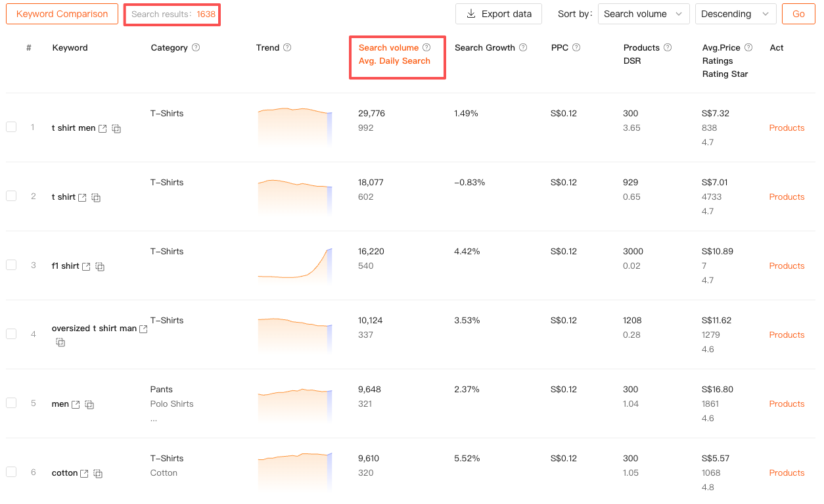
Task: Click the PPC help question icon
Action: point(576,48)
